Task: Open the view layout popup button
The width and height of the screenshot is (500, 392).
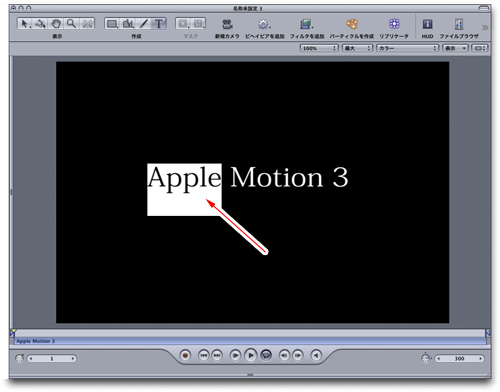Action: point(480,48)
